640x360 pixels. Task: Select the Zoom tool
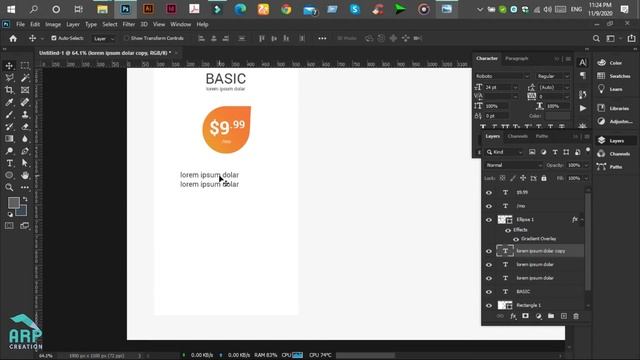click(x=9, y=187)
